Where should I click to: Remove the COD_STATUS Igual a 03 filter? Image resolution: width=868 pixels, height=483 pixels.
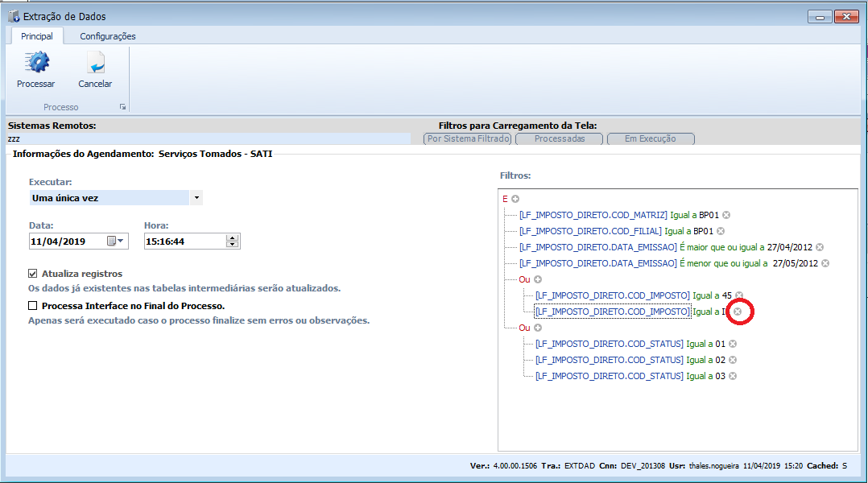point(733,376)
